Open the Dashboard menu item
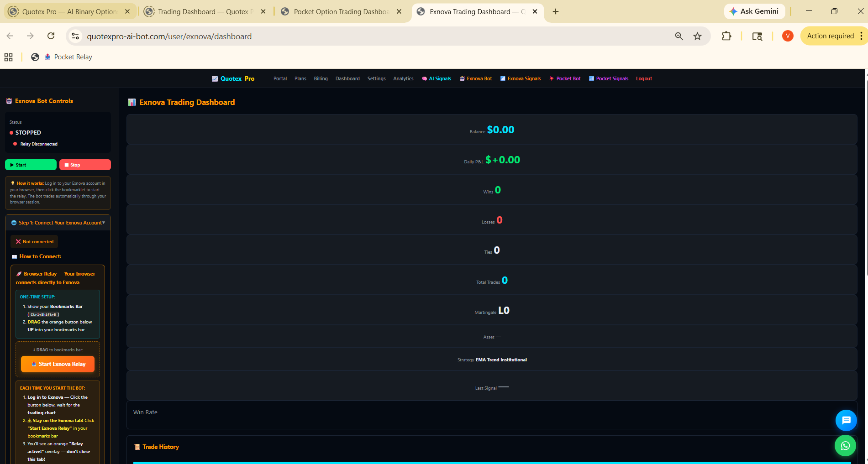868x464 pixels. pyautogui.click(x=347, y=78)
